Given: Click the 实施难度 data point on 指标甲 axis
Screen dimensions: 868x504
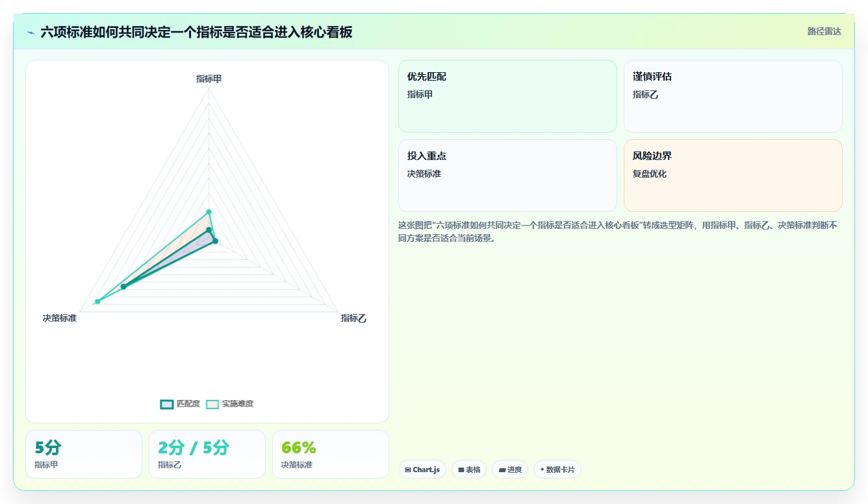Looking at the screenshot, I should (209, 211).
